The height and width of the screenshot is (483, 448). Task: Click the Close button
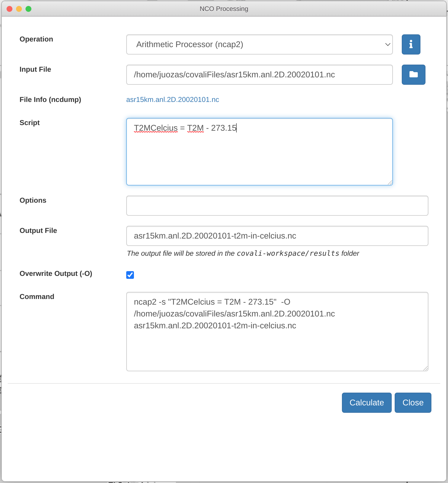pos(413,403)
